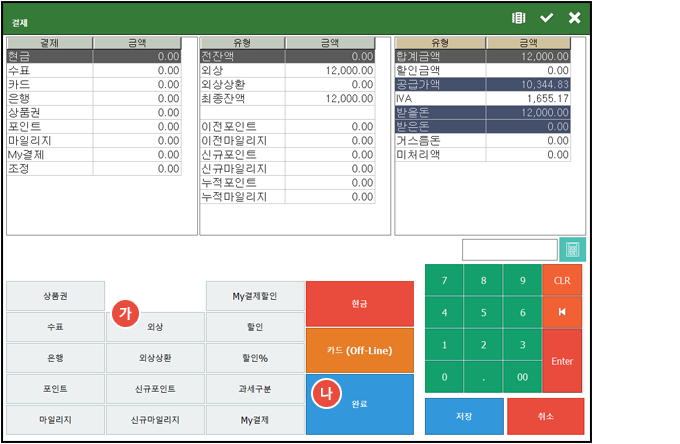Select the 누적마일리지 row

(x=287, y=197)
